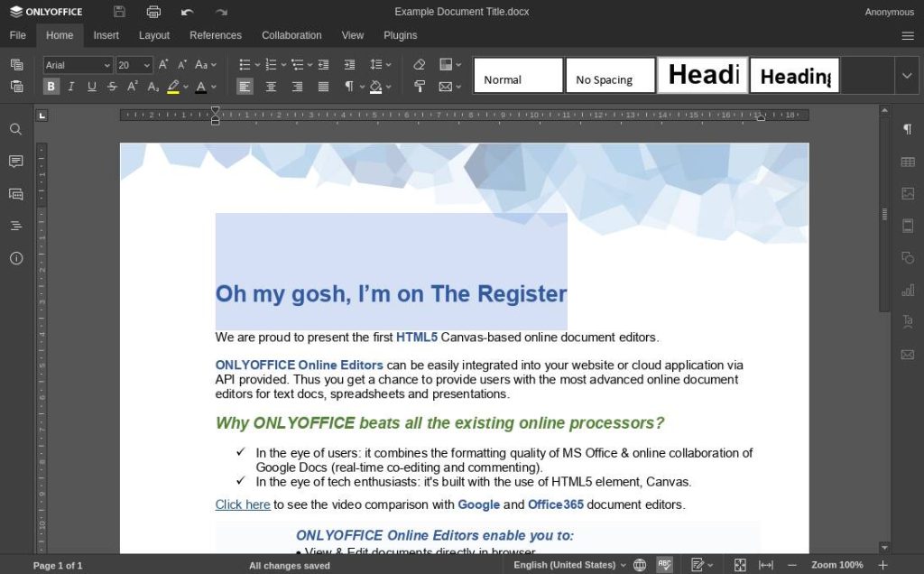Toggle superscript formatting

coord(133,87)
